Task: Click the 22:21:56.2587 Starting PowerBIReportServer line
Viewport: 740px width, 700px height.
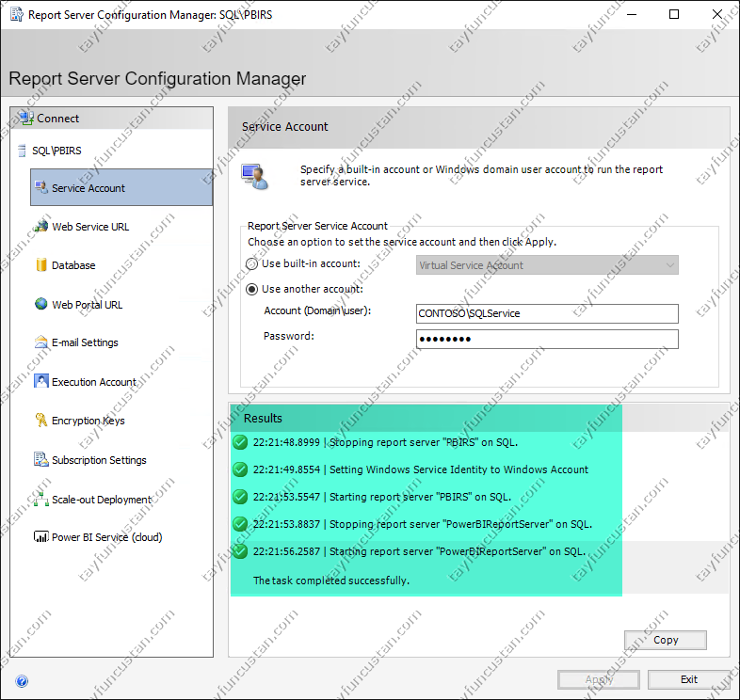Action: tap(419, 551)
